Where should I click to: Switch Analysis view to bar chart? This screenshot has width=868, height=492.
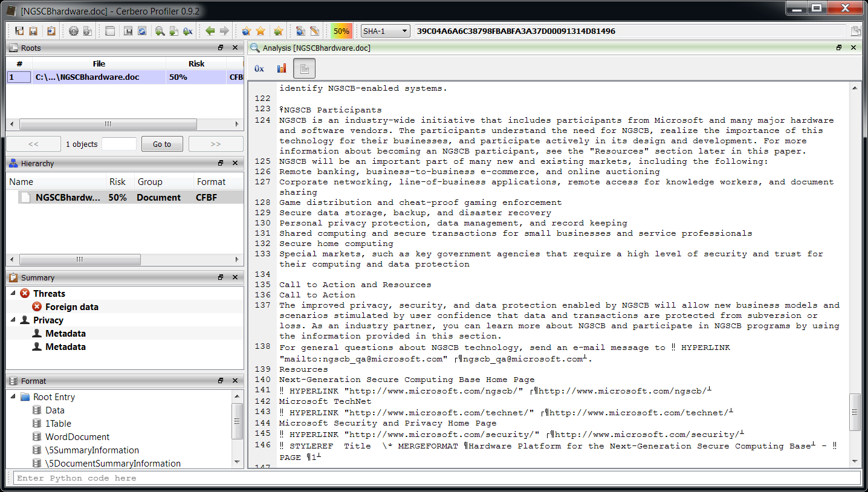pos(282,68)
